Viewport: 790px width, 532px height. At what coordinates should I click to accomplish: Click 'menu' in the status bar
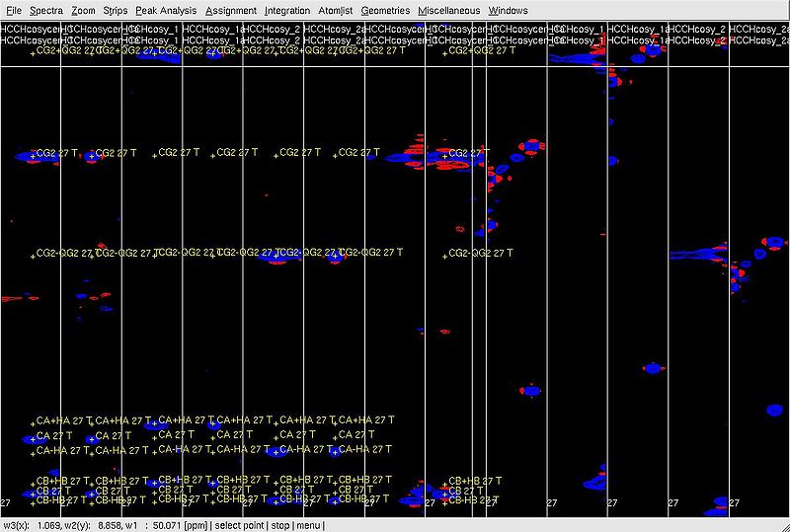coord(308,525)
